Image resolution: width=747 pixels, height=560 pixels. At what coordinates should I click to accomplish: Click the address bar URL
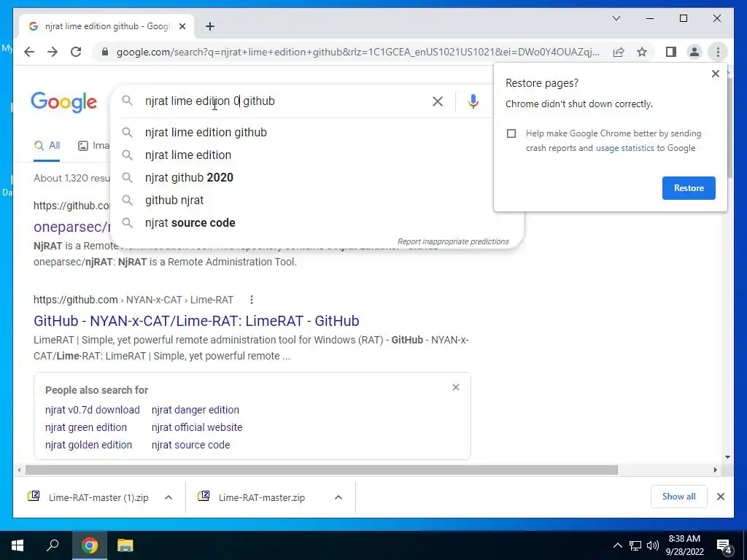tap(357, 52)
